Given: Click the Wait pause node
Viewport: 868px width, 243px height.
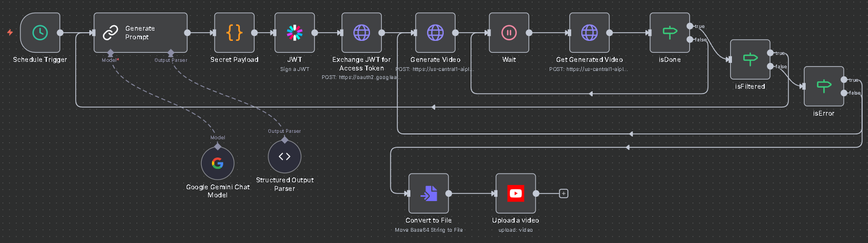Looking at the screenshot, I should click(509, 33).
